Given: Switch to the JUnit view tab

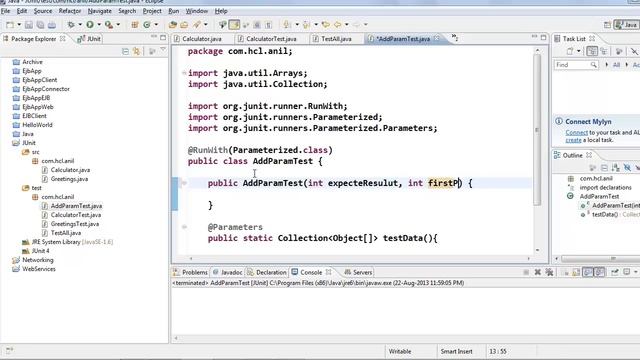Looking at the screenshot, I should 89,39.
